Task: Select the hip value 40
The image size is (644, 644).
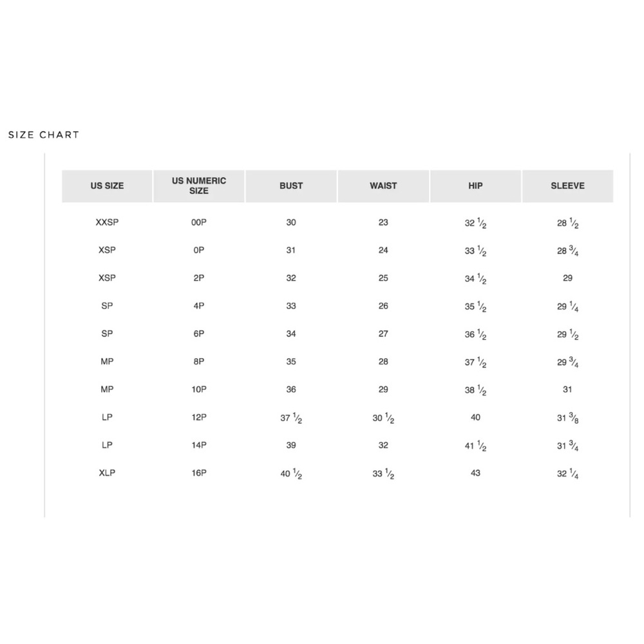Action: click(x=476, y=417)
